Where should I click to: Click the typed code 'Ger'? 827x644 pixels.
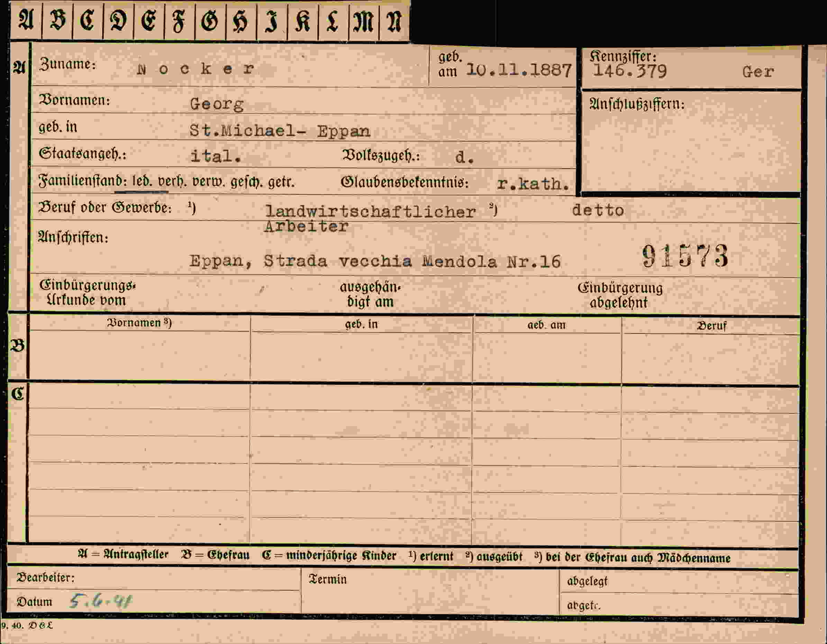tap(758, 72)
